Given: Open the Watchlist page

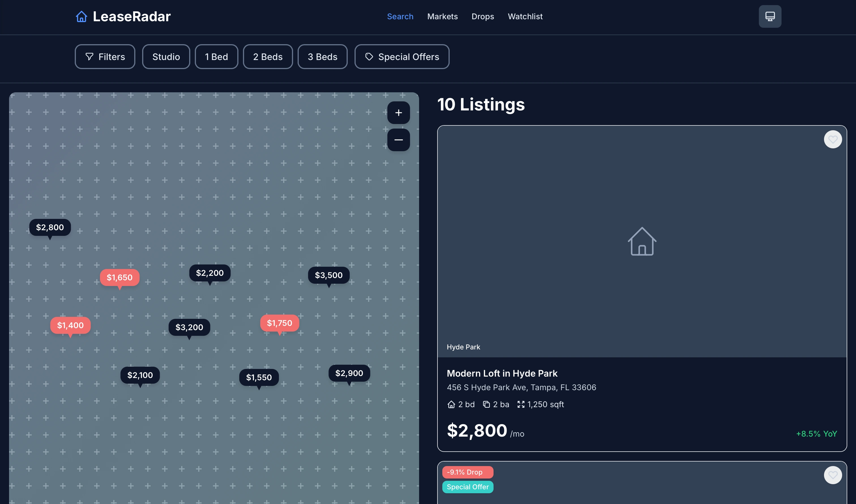Looking at the screenshot, I should (x=525, y=16).
